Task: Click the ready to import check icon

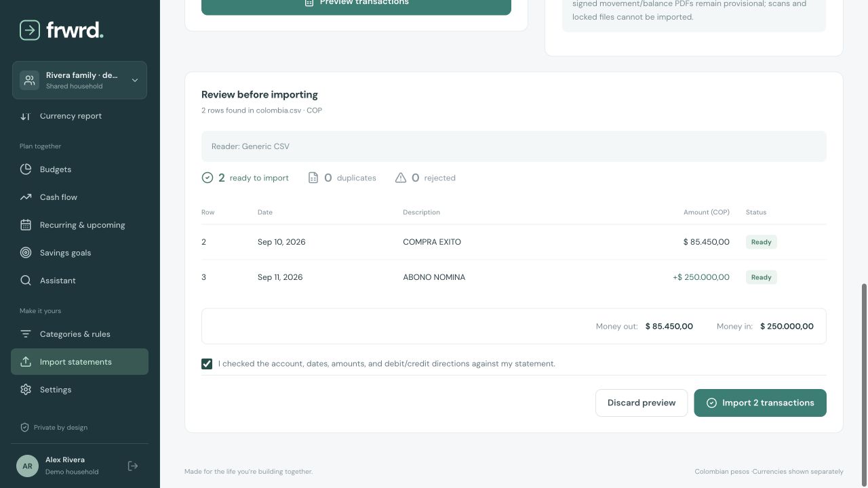Action: pyautogui.click(x=208, y=178)
